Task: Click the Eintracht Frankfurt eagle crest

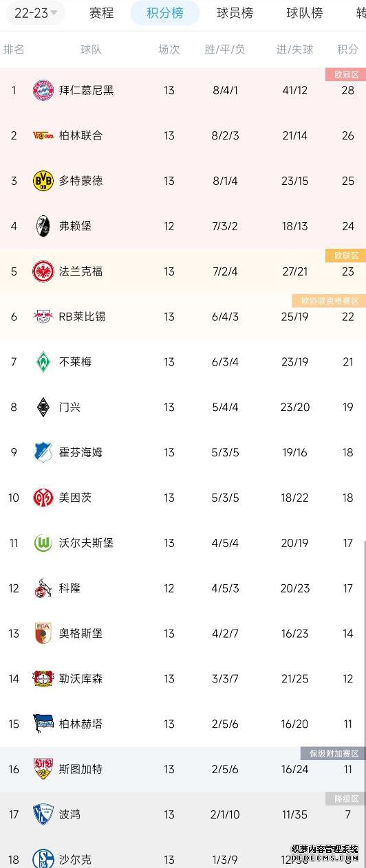Action: tap(43, 271)
